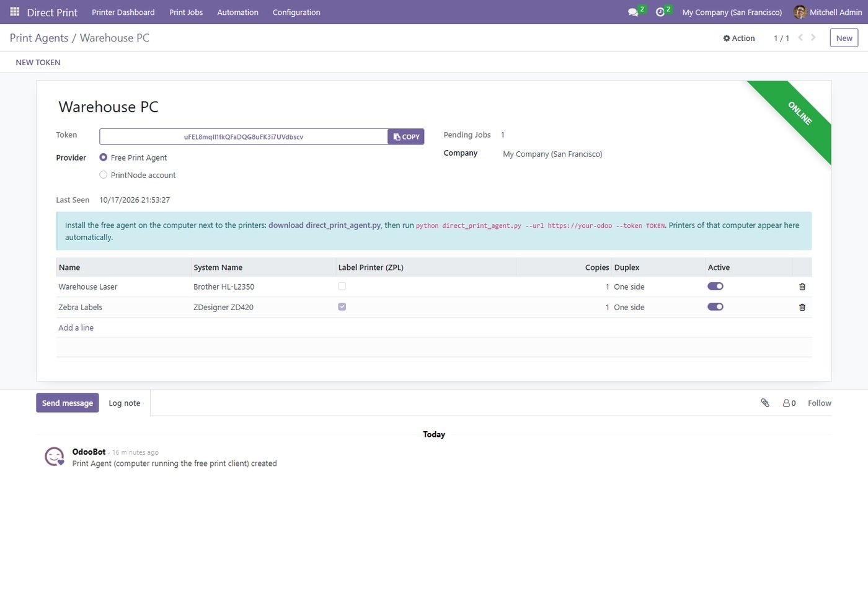This screenshot has height=603, width=868.
Task: Sort by Duplex column header
Action: pyautogui.click(x=658, y=267)
